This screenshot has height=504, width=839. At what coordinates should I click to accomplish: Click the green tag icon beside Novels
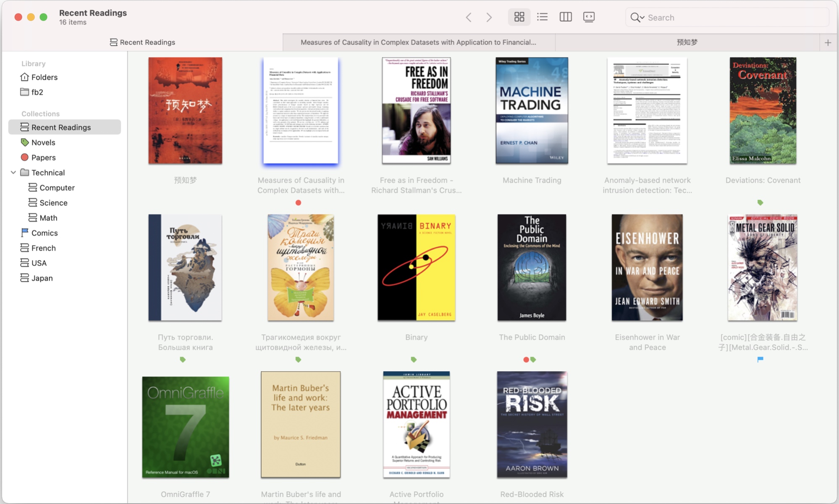pos(25,142)
